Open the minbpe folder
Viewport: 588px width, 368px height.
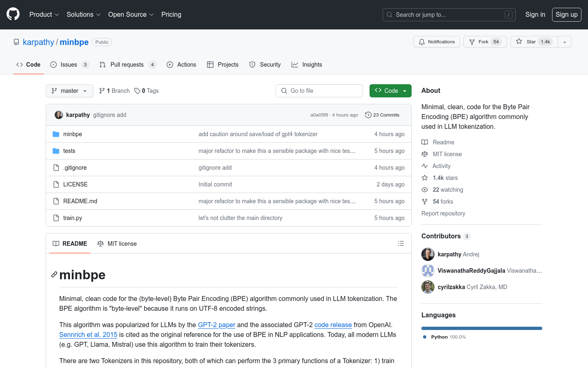[x=73, y=134]
